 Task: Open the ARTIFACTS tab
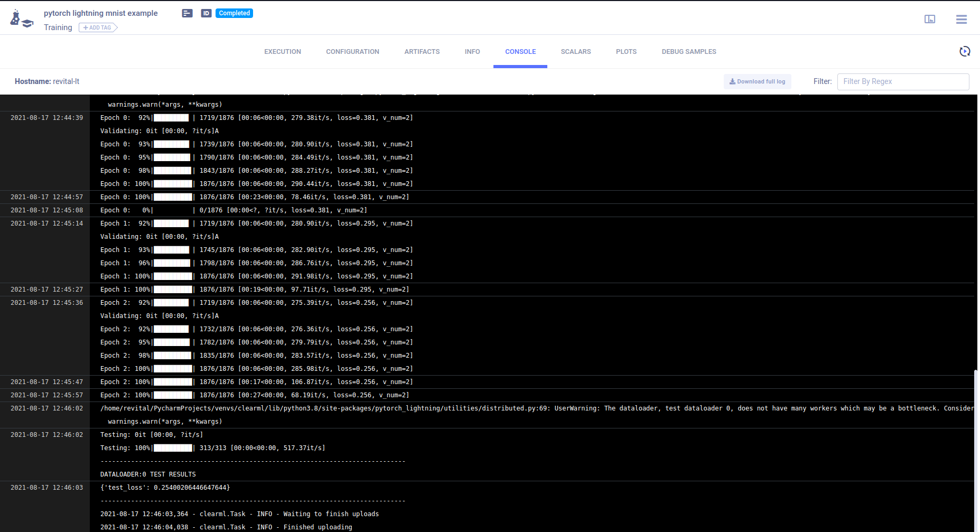point(422,52)
